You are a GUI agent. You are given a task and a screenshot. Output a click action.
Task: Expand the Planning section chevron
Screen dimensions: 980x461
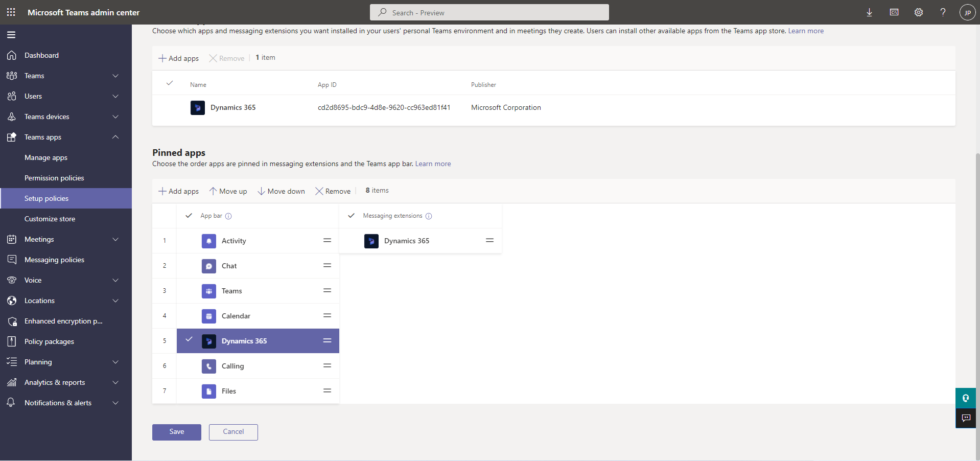coord(115,362)
